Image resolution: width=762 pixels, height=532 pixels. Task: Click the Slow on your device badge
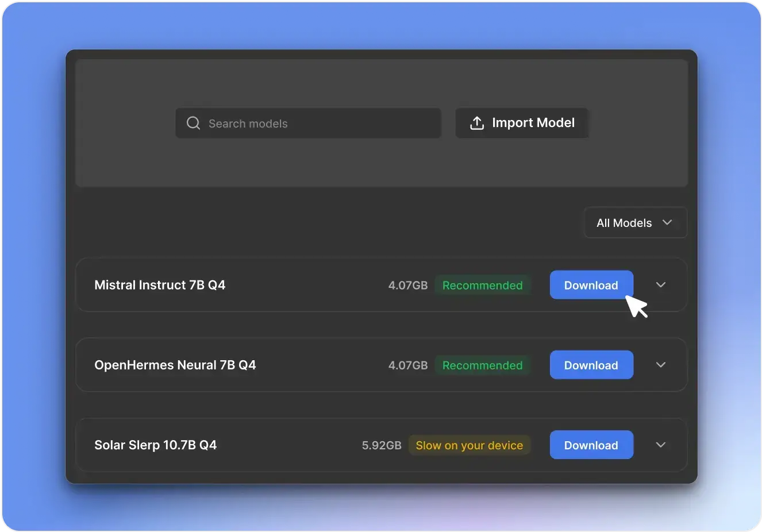pos(469,445)
